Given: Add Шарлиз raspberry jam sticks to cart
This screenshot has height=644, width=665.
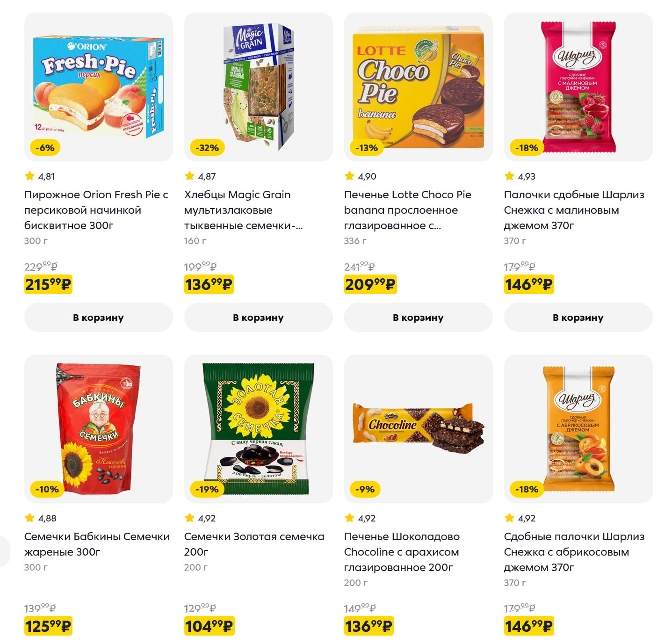Looking at the screenshot, I should point(578,318).
